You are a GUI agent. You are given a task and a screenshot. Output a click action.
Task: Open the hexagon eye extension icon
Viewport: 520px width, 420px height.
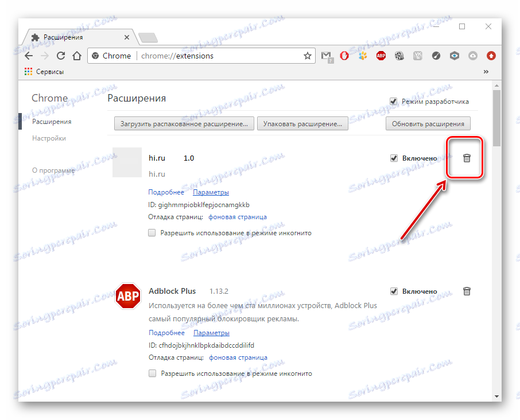coord(455,56)
